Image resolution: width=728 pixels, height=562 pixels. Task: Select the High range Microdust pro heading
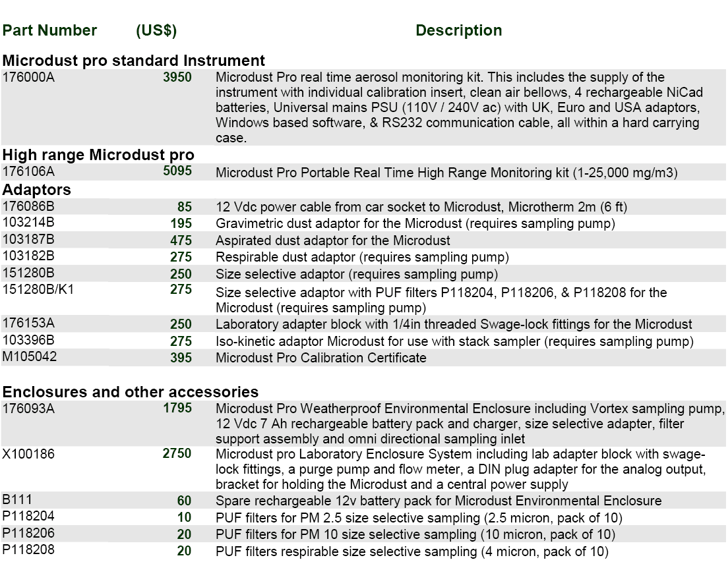click(98, 155)
